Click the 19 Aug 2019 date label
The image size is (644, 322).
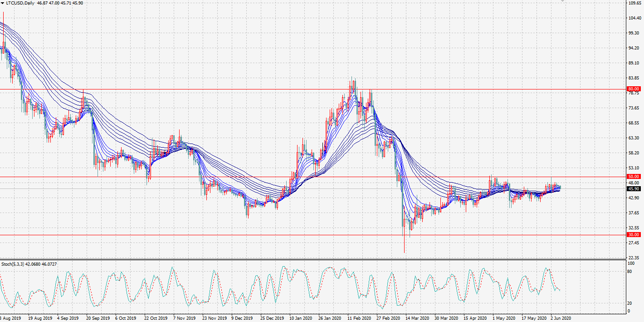pyautogui.click(x=39, y=318)
